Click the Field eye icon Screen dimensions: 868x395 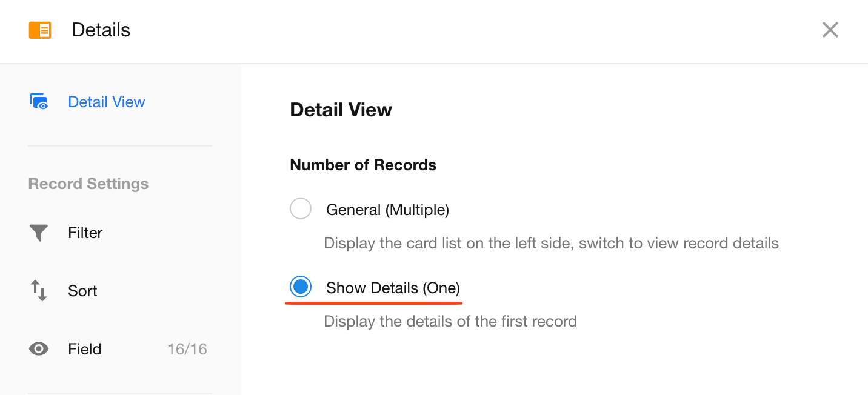39,349
